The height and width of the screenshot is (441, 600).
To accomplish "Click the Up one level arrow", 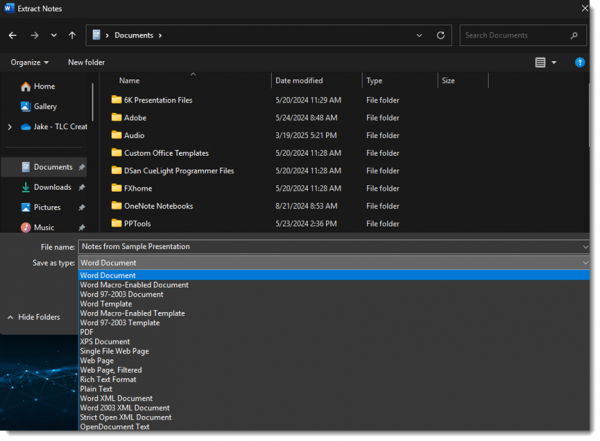I will (x=72, y=35).
